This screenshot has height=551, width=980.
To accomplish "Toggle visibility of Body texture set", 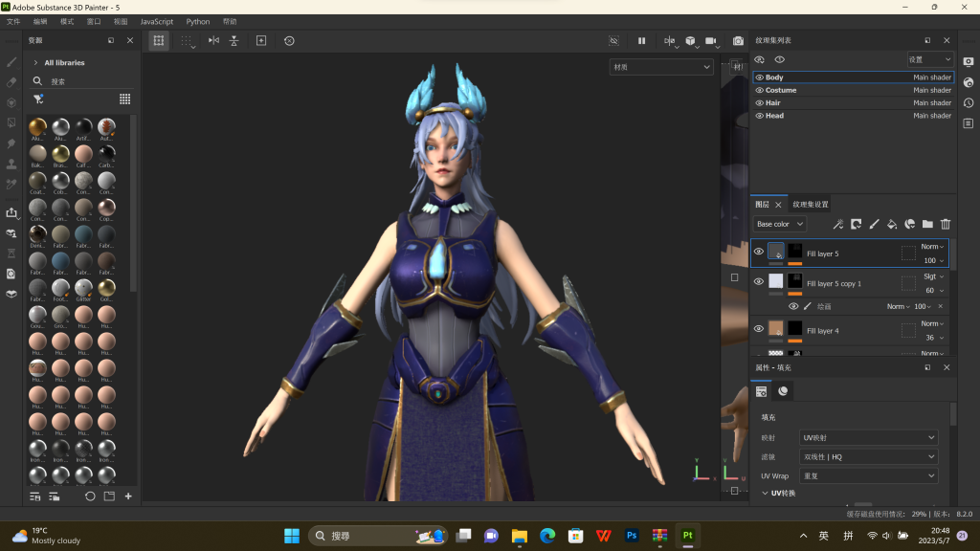I will click(759, 77).
